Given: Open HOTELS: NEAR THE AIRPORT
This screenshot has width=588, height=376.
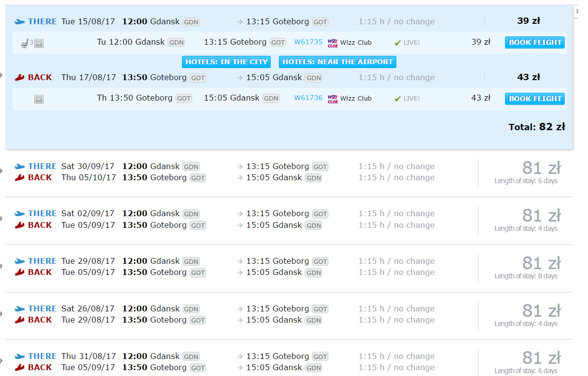Looking at the screenshot, I should point(338,62).
